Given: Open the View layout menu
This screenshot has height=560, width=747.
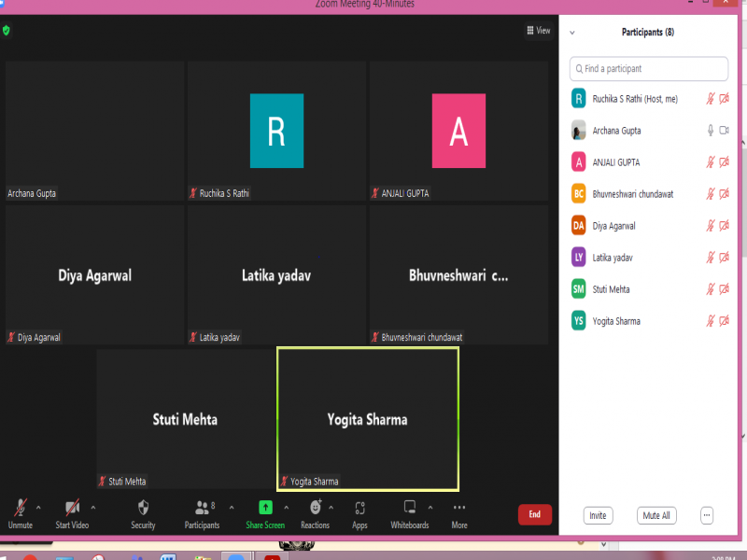Looking at the screenshot, I should (538, 31).
